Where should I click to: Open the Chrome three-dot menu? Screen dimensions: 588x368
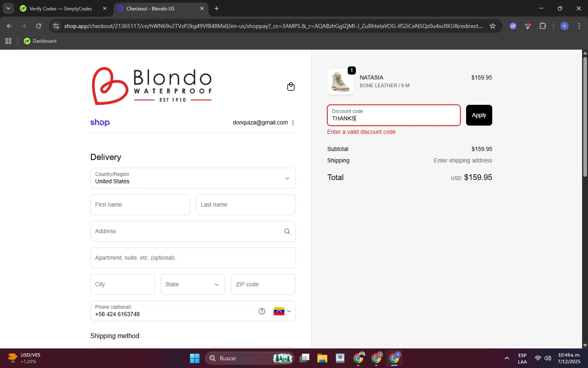[579, 26]
